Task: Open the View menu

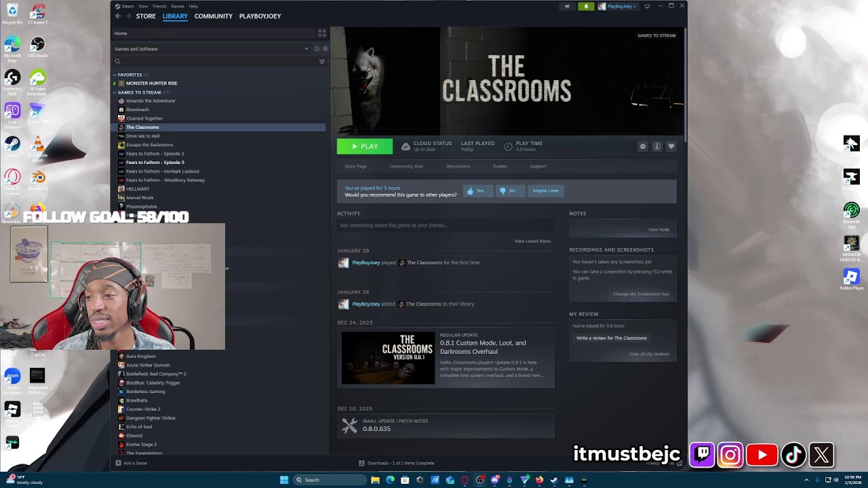Action: click(x=143, y=6)
